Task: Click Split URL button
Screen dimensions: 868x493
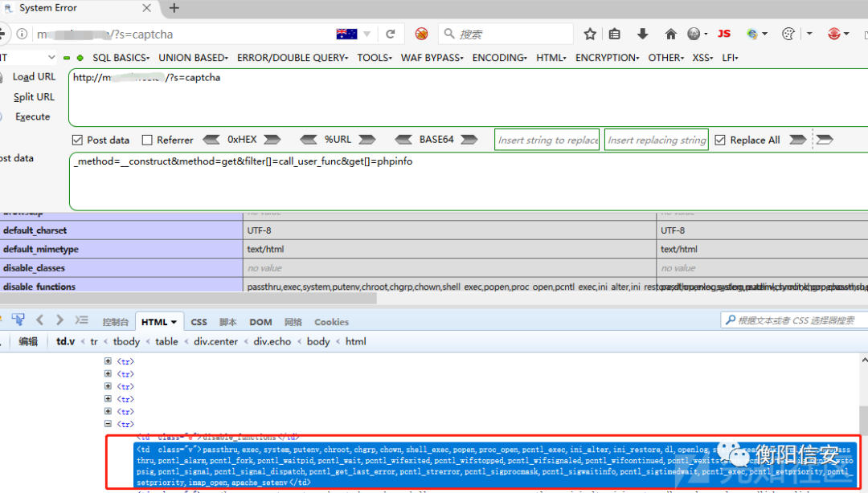Action: (x=34, y=97)
